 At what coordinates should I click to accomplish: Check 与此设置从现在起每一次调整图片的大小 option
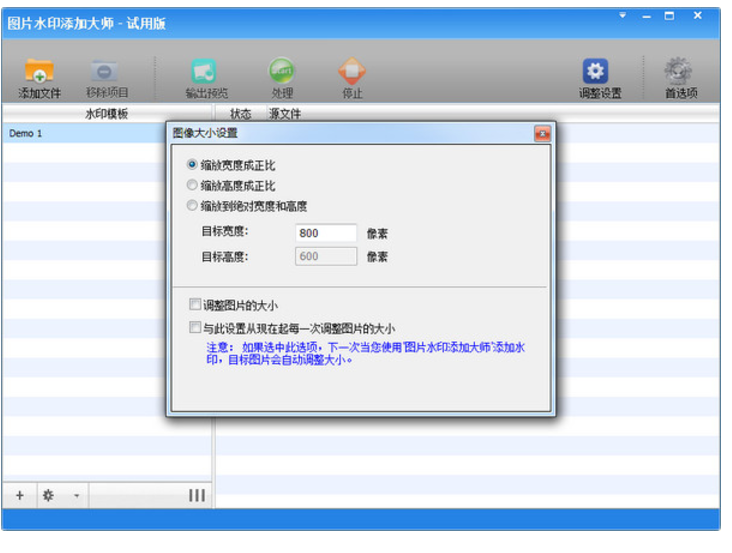pos(194,327)
